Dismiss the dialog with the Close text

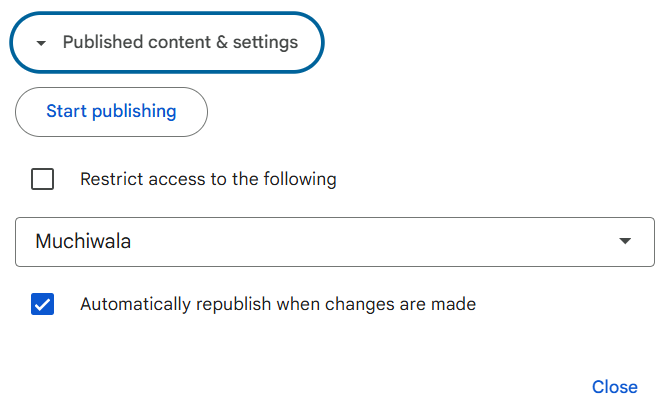point(614,387)
